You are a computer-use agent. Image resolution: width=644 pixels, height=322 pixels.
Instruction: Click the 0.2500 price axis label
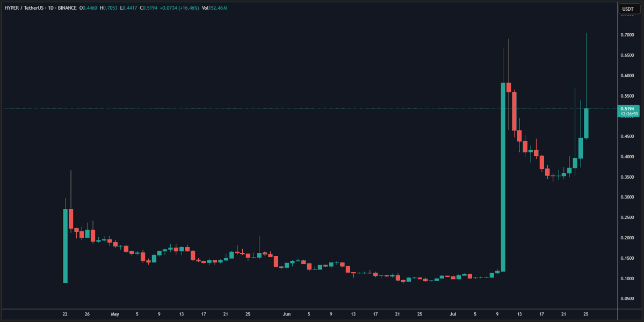click(x=628, y=218)
